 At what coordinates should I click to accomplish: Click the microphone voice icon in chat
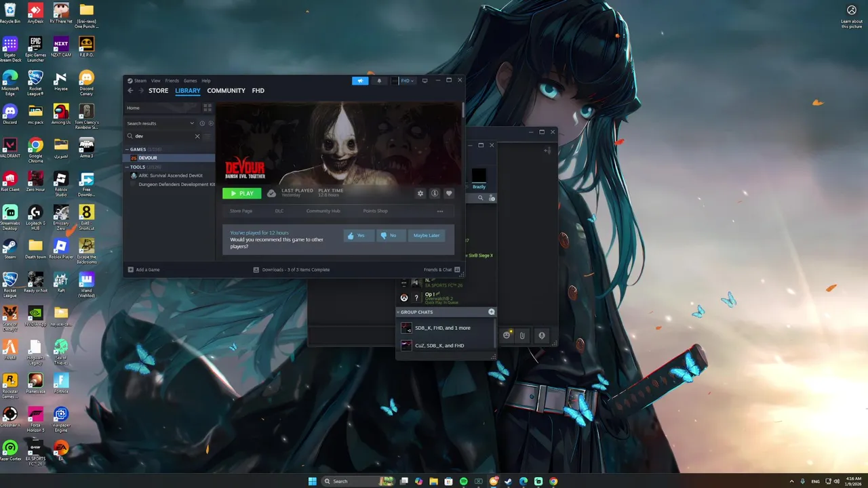pyautogui.click(x=541, y=335)
